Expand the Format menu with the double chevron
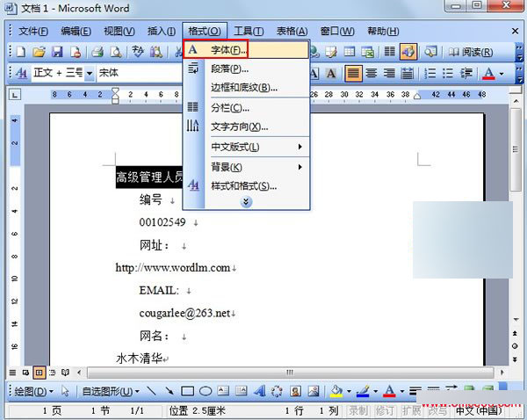 coord(246,202)
